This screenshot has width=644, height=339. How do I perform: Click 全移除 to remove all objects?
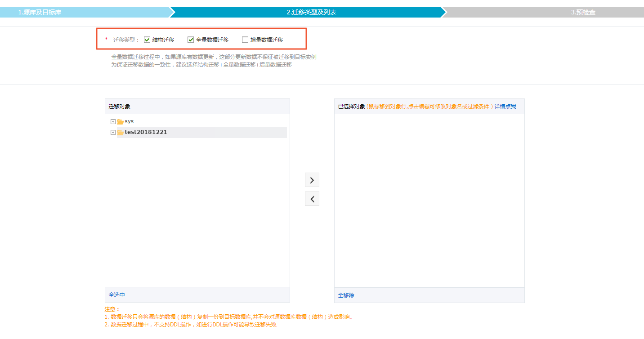(346, 295)
